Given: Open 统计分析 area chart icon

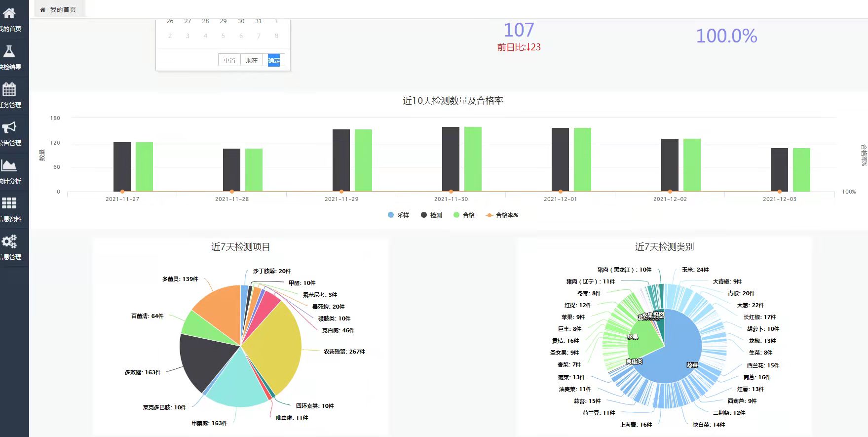Looking at the screenshot, I should click(9, 166).
